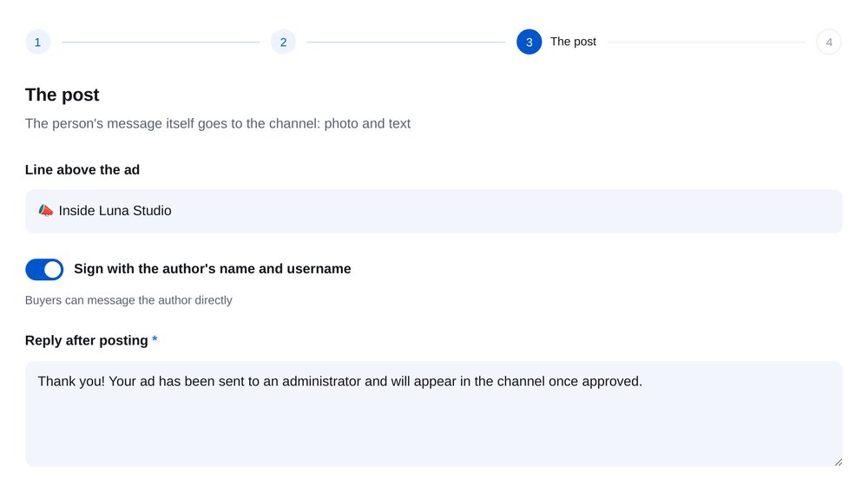
Task: Click the progress line between steps 1 and 2
Action: pyautogui.click(x=161, y=42)
